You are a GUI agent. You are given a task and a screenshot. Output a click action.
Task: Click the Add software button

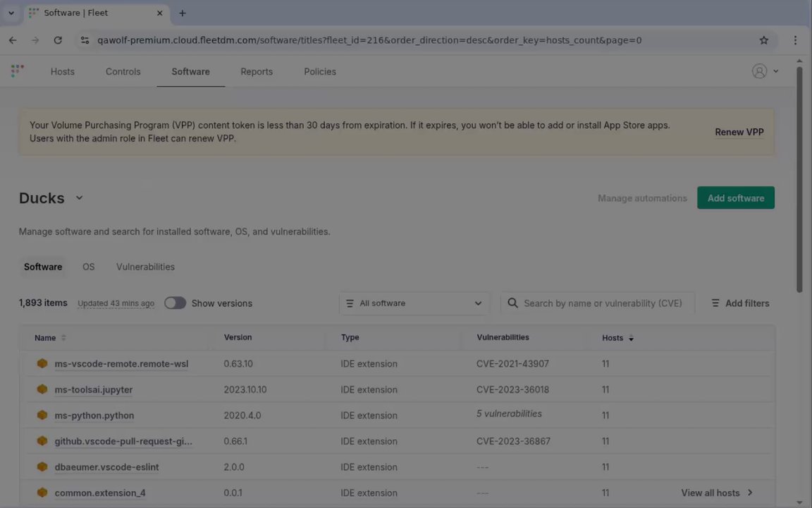click(736, 198)
